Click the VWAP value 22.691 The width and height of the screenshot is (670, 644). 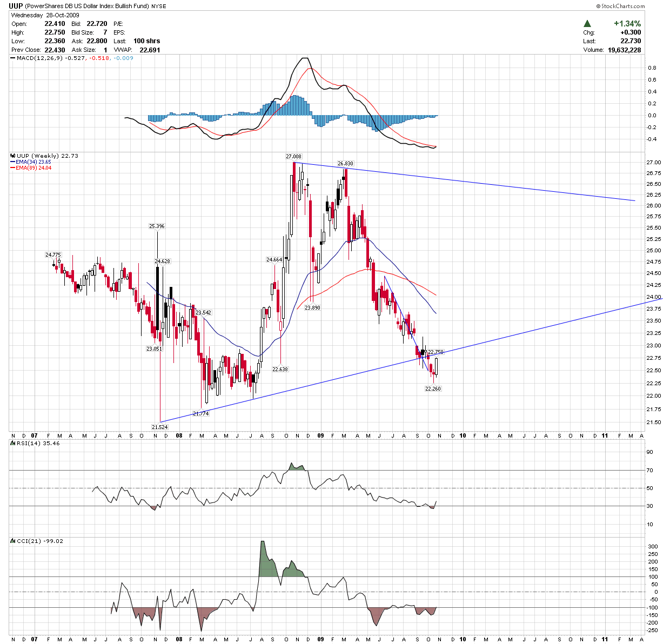(x=150, y=50)
